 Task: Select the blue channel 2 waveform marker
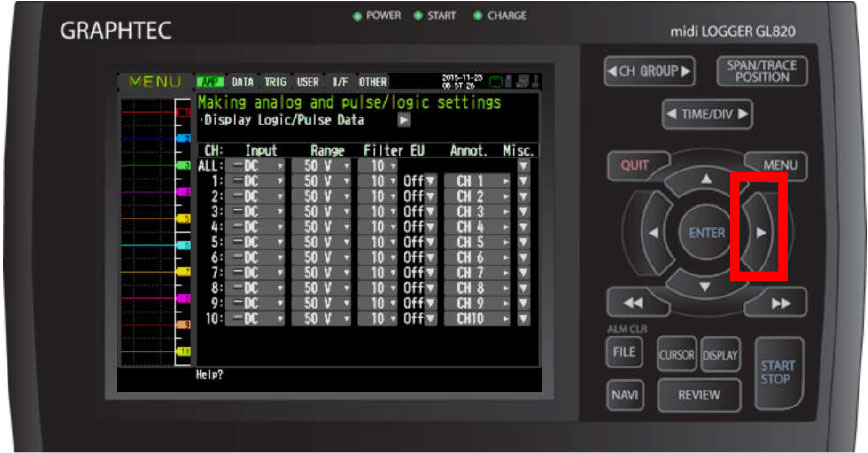click(183, 138)
